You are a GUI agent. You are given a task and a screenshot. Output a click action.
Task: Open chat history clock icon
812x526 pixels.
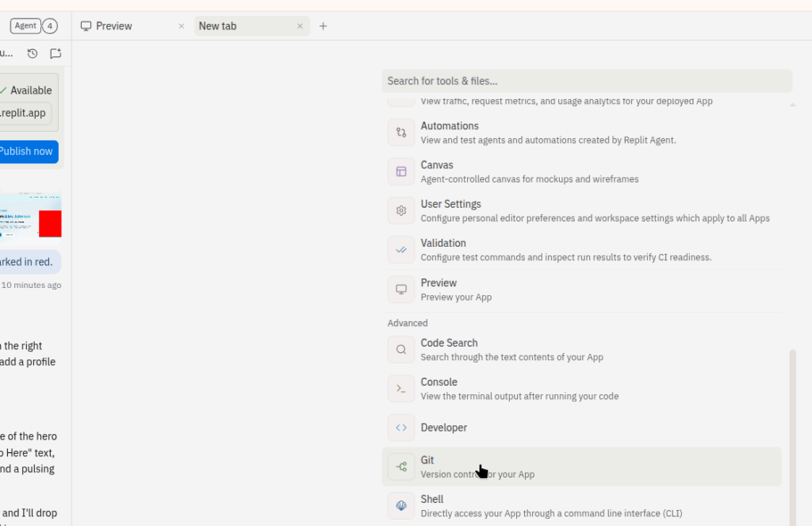(x=33, y=53)
